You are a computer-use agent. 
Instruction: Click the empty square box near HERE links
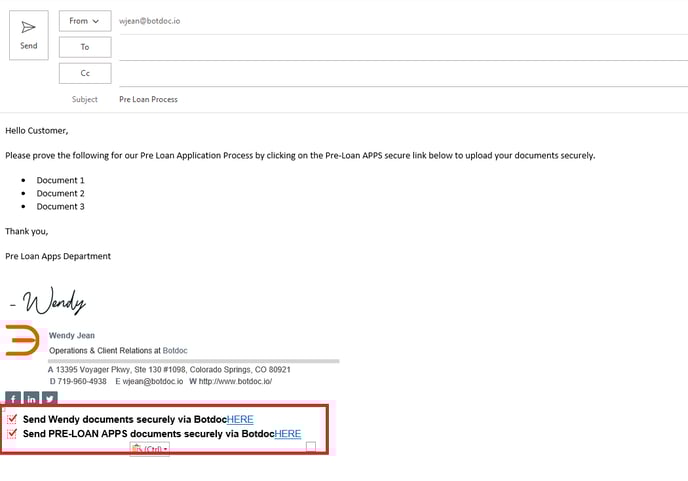click(x=311, y=447)
